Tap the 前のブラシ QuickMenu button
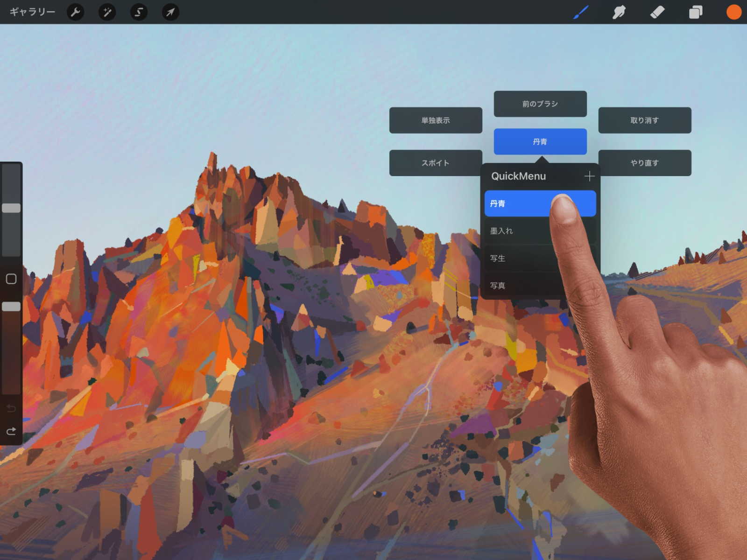This screenshot has width=747, height=560. pos(540,104)
